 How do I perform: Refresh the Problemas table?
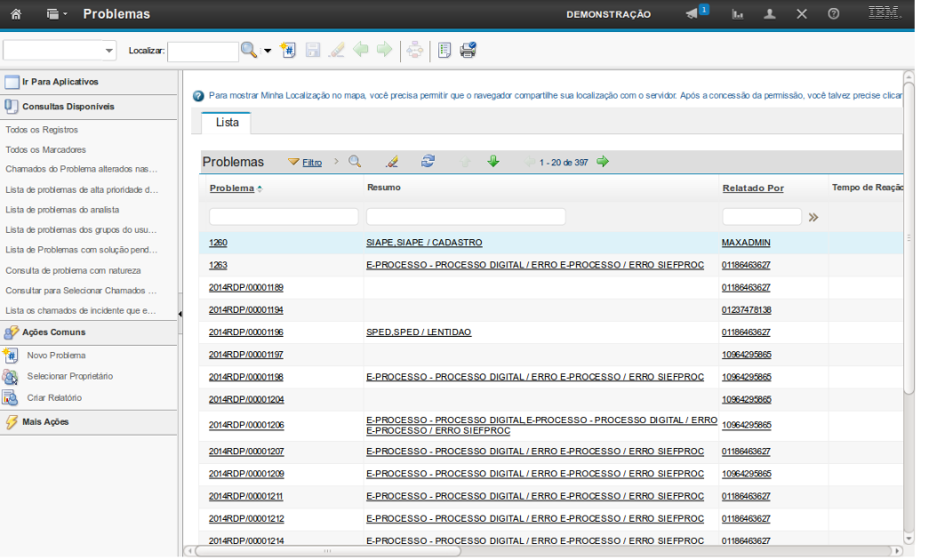(x=428, y=162)
